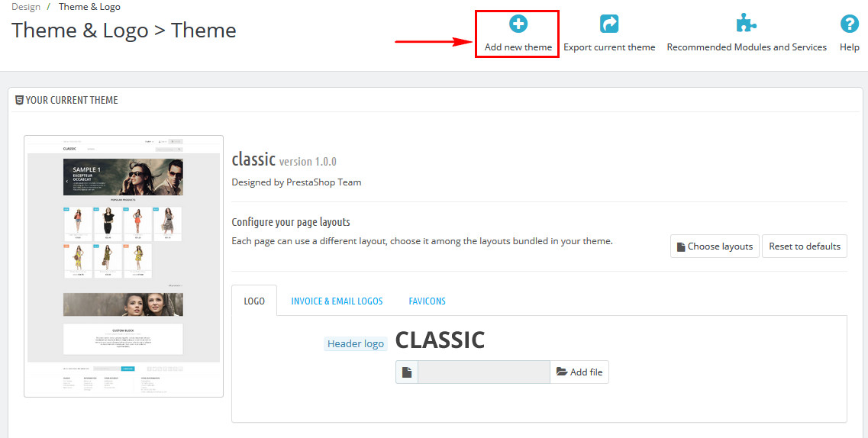
Task: Switch to the Invoice & Email Logos tab
Action: [337, 301]
